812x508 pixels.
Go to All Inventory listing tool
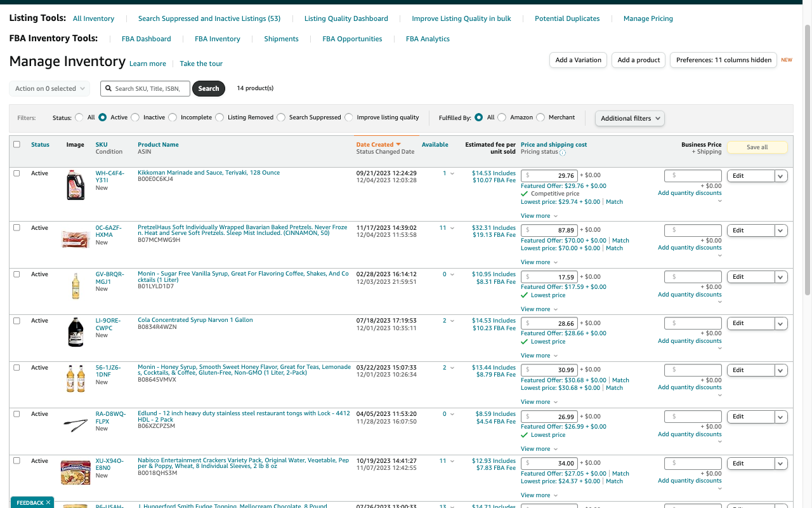[x=94, y=18]
